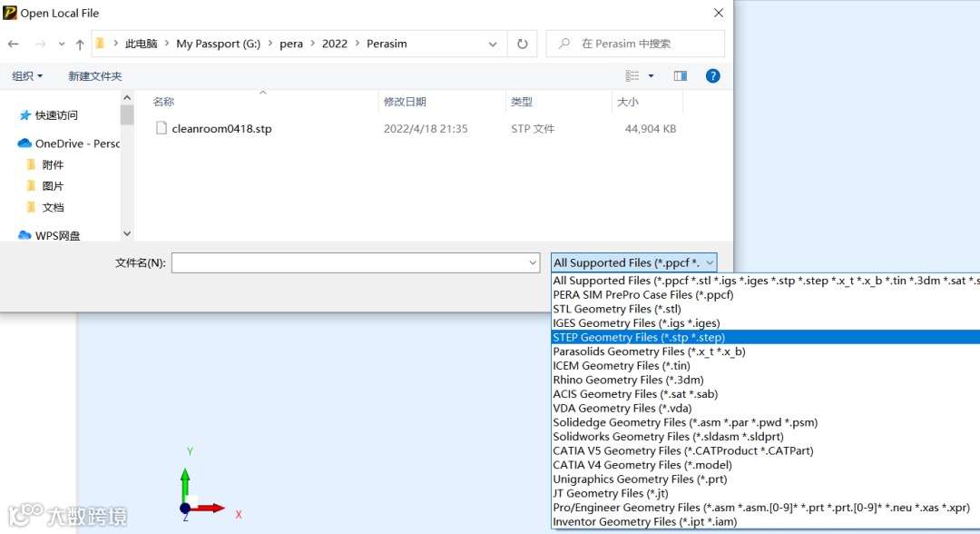Choose Solidworks Geometry Files filter

pos(766,437)
